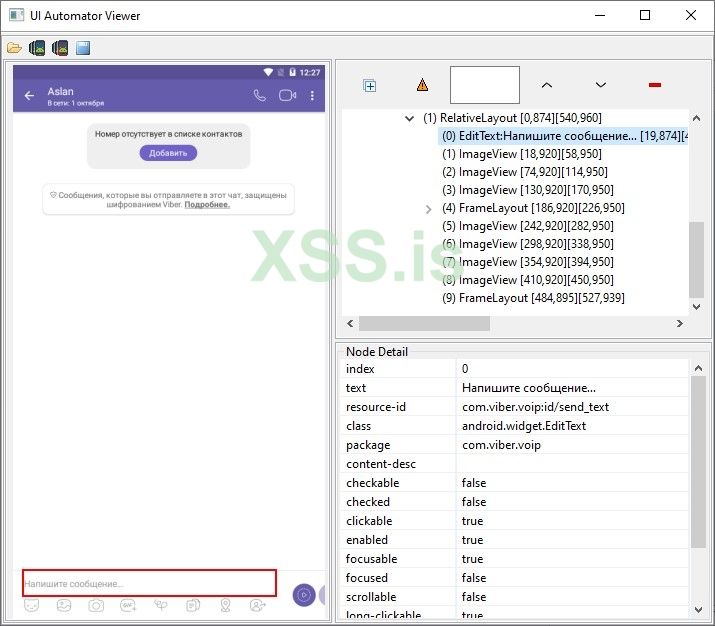Viewport: 715px width, 626px height.
Task: Click the hierarchy search text box
Action: click(x=485, y=85)
